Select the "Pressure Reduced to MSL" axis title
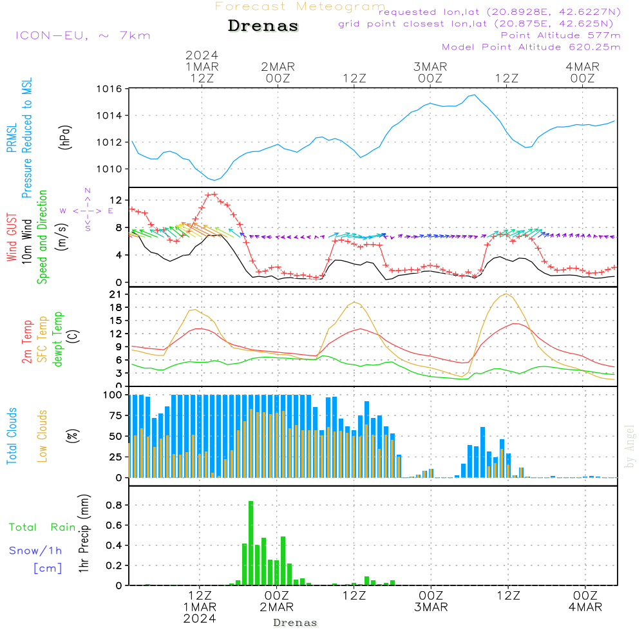Viewport: 644px width, 644px height. [x=26, y=138]
